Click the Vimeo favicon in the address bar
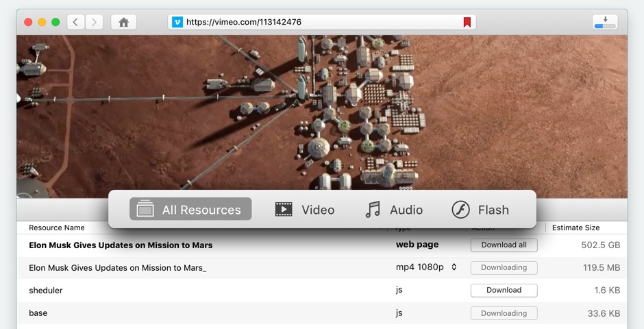The image size is (644, 329). coord(177,22)
